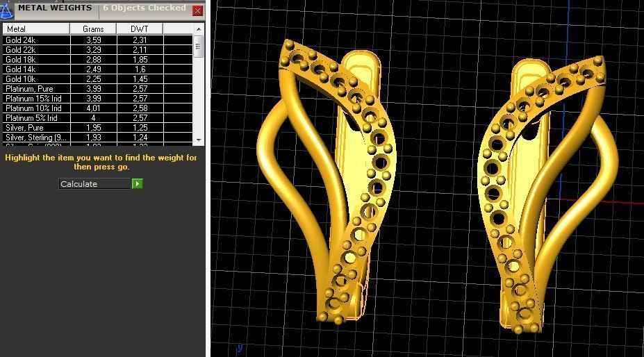This screenshot has width=644, height=357.
Task: Select the Silver, Pure row
Action: pyautogui.click(x=98, y=127)
